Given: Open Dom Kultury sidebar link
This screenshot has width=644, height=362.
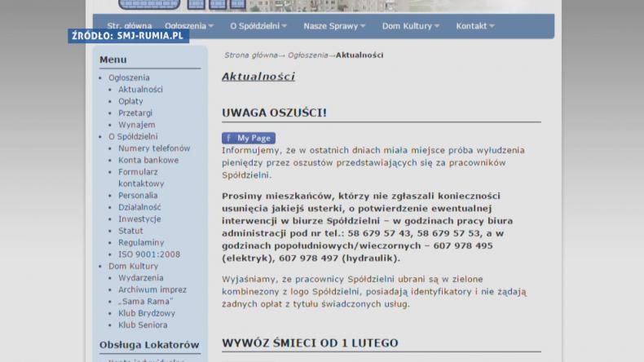Looking at the screenshot, I should (x=133, y=267).
